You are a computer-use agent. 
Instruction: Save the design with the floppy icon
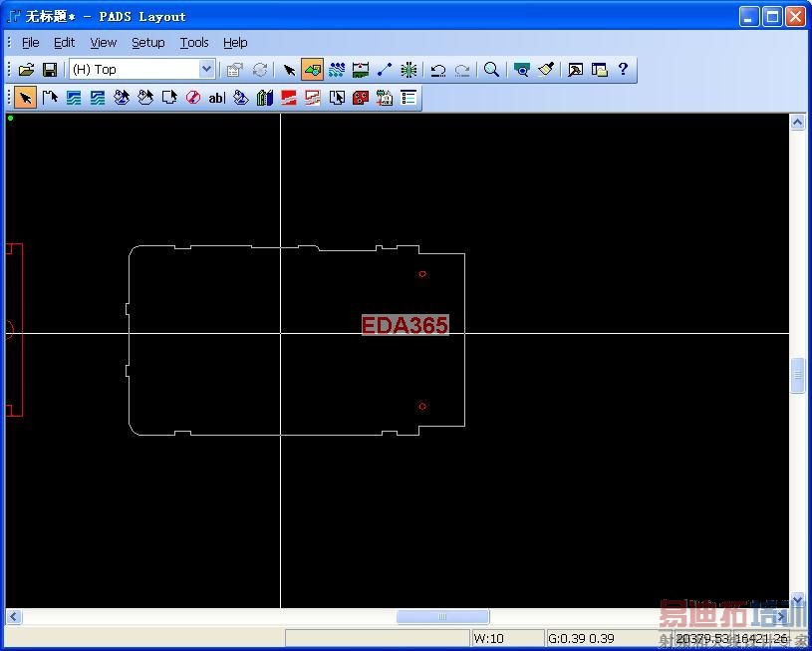[49, 70]
